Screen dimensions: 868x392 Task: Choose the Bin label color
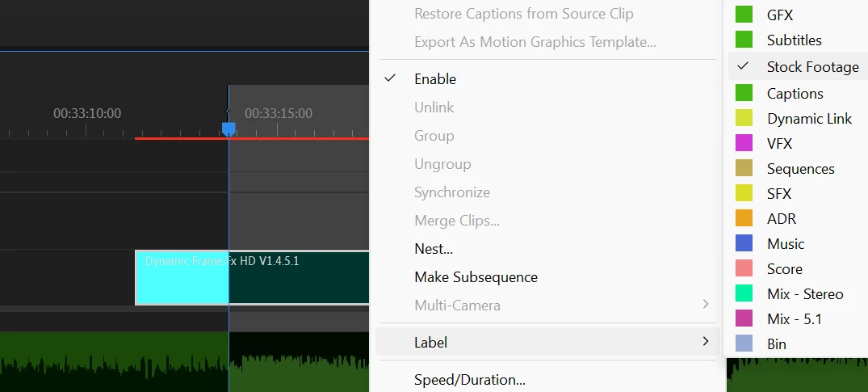pyautogui.click(x=744, y=344)
